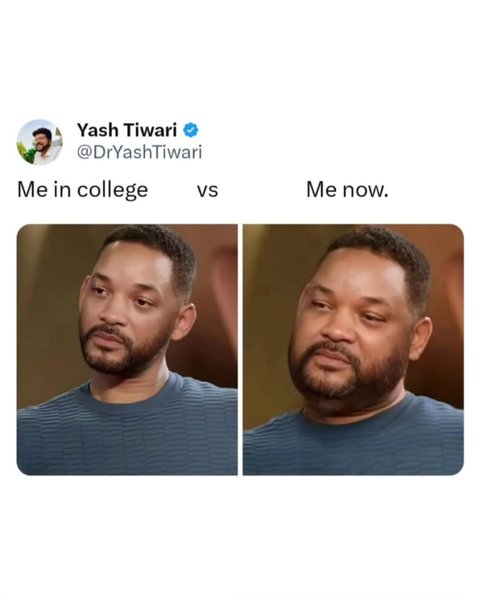Click the beard in the left photo
This screenshot has height=600, width=480.
click(x=122, y=352)
